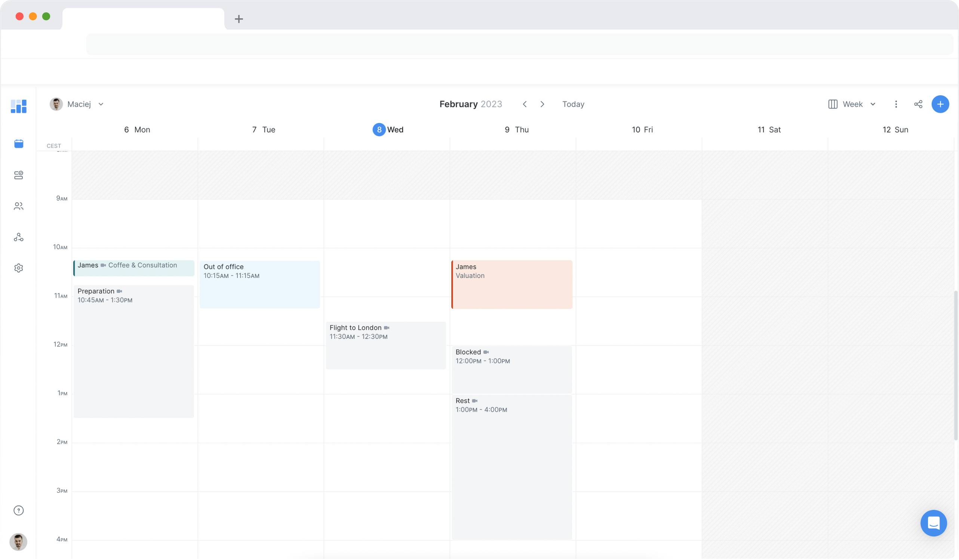Open the Blocked 12:00PM event
959x560 pixels.
[x=512, y=370]
